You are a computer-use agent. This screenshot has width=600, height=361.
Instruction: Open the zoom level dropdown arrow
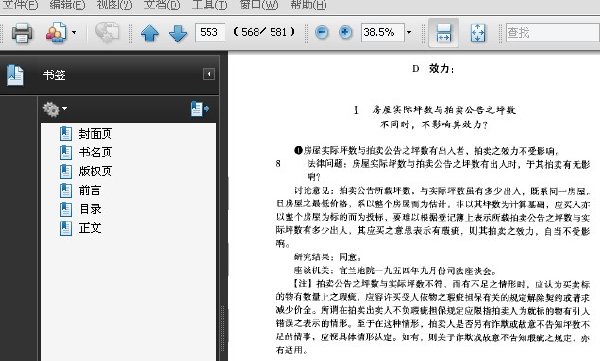pos(409,33)
